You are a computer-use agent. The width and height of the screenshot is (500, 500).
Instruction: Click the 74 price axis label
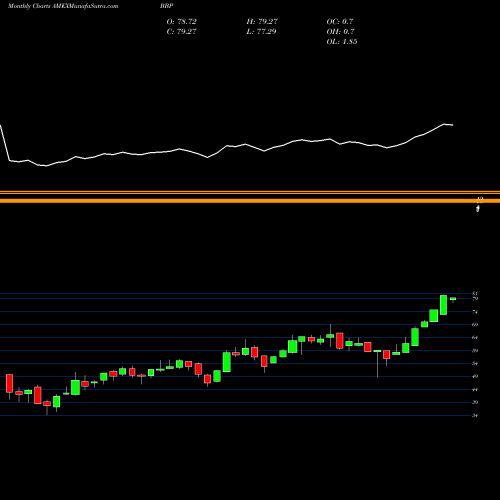tap(475, 312)
